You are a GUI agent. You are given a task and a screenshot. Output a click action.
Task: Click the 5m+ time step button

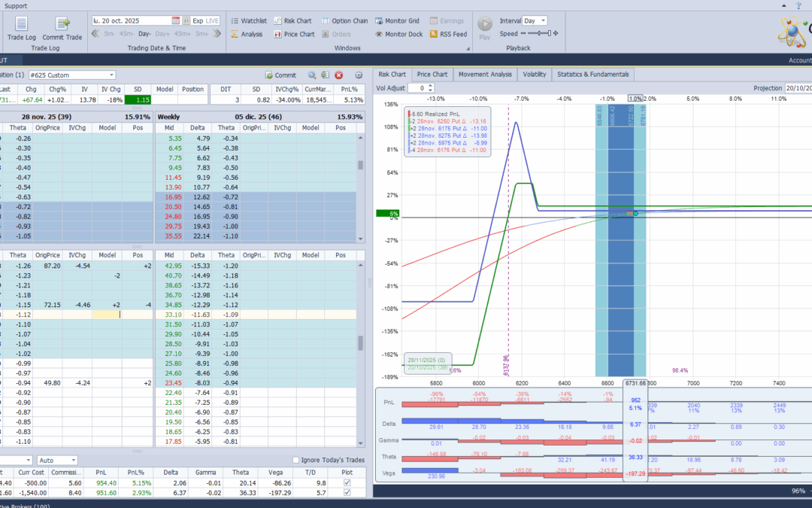click(x=201, y=34)
